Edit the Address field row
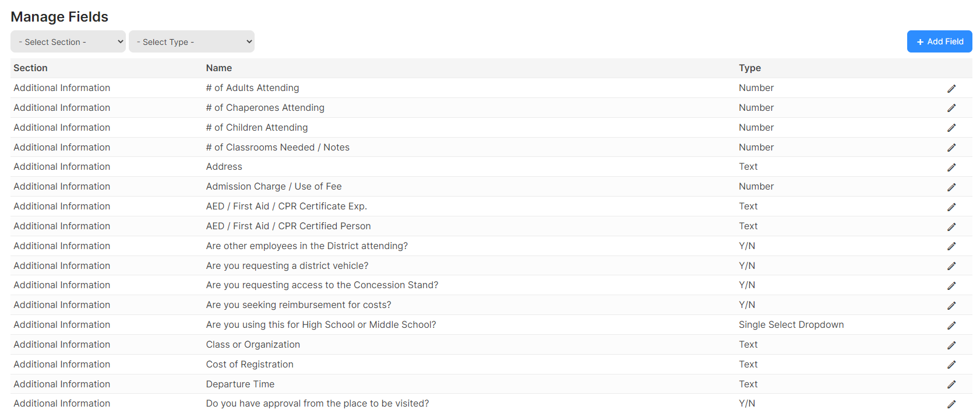 coord(951,167)
